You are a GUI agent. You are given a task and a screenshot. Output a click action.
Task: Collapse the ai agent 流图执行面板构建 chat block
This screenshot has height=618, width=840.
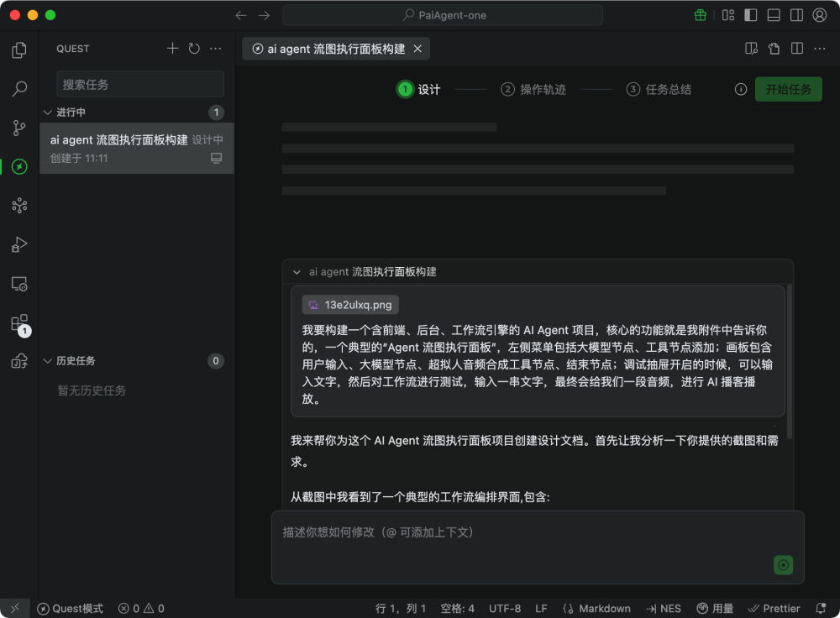(x=297, y=271)
